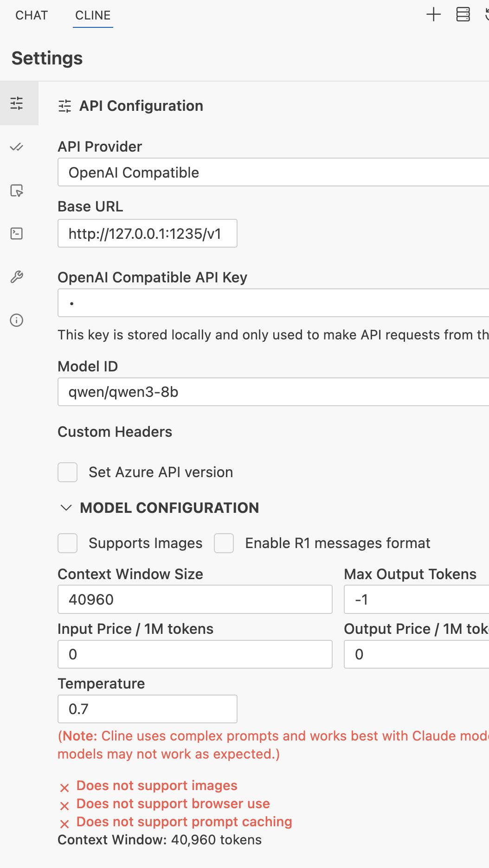Enable the Set Azure API version checkbox

coord(68,472)
